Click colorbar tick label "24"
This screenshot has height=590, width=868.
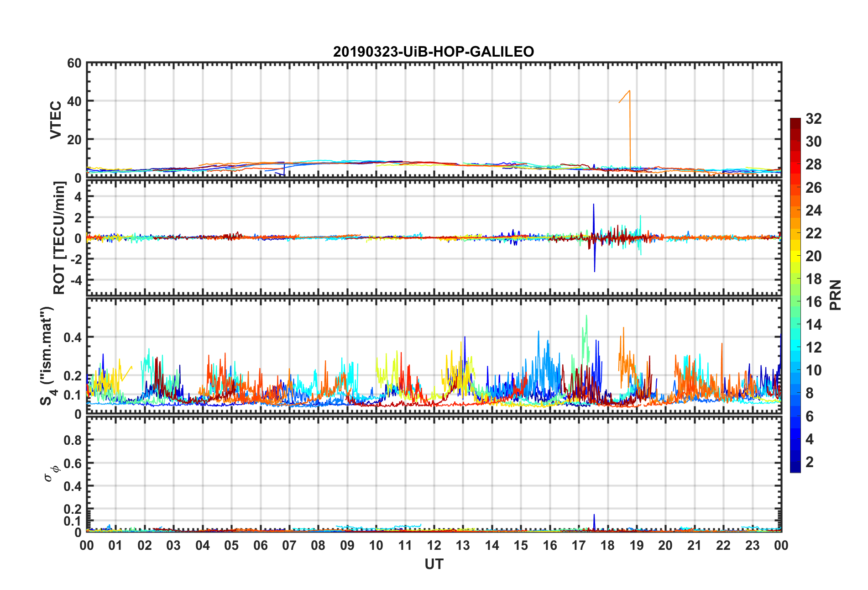coord(814,211)
